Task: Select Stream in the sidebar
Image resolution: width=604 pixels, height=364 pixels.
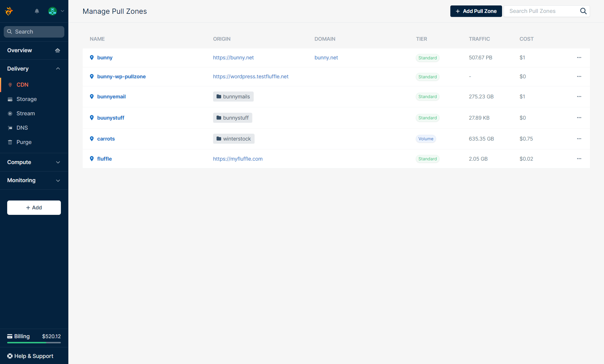Action: pyautogui.click(x=26, y=114)
